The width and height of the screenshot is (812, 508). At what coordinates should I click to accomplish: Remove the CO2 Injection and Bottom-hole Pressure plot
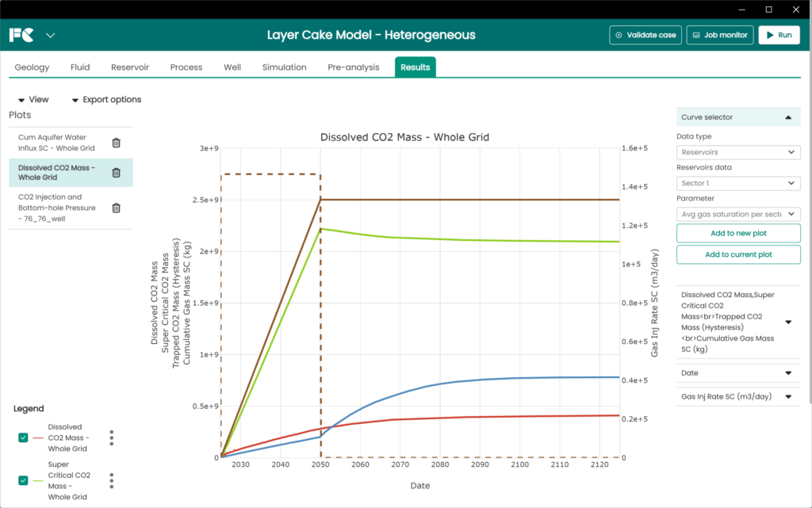116,208
